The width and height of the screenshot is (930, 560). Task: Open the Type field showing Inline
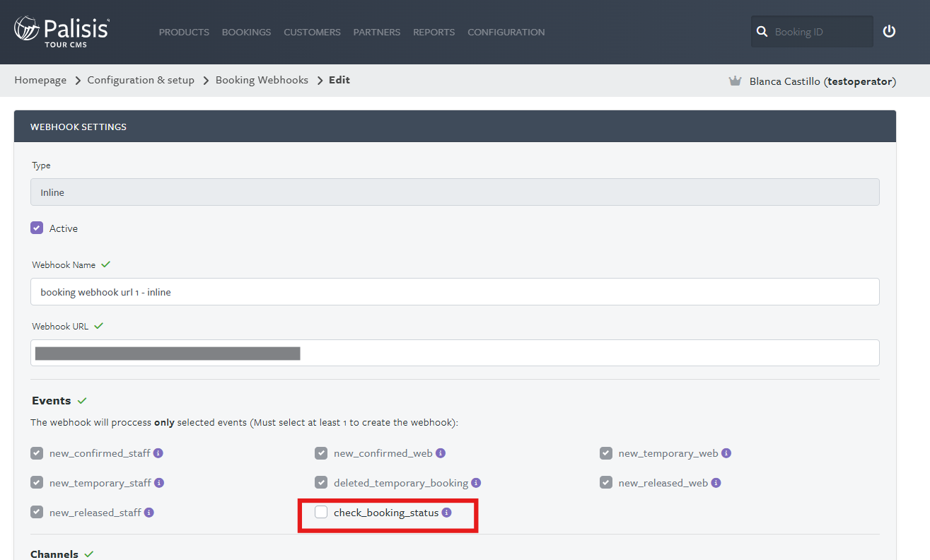(x=455, y=192)
